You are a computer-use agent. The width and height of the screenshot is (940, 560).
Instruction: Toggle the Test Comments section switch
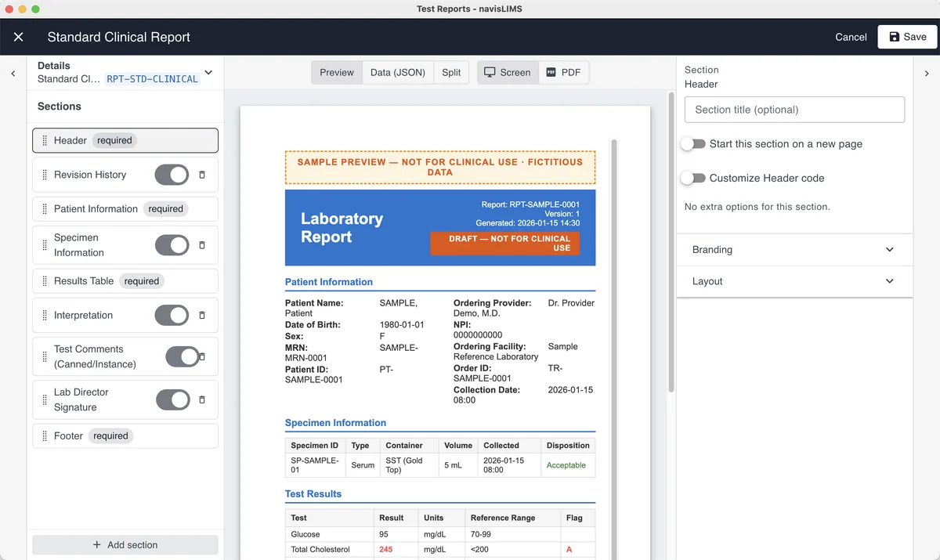(x=183, y=356)
